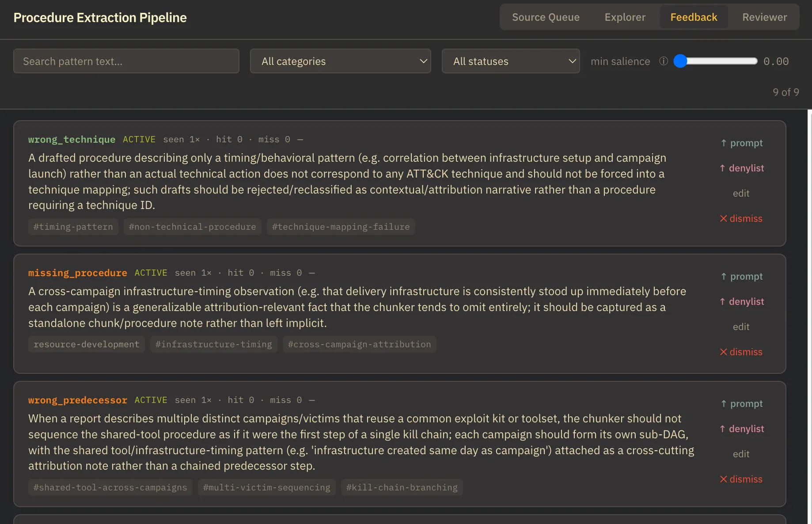Add wrong_technique pattern to denylist
This screenshot has height=524, width=812.
pyautogui.click(x=742, y=168)
